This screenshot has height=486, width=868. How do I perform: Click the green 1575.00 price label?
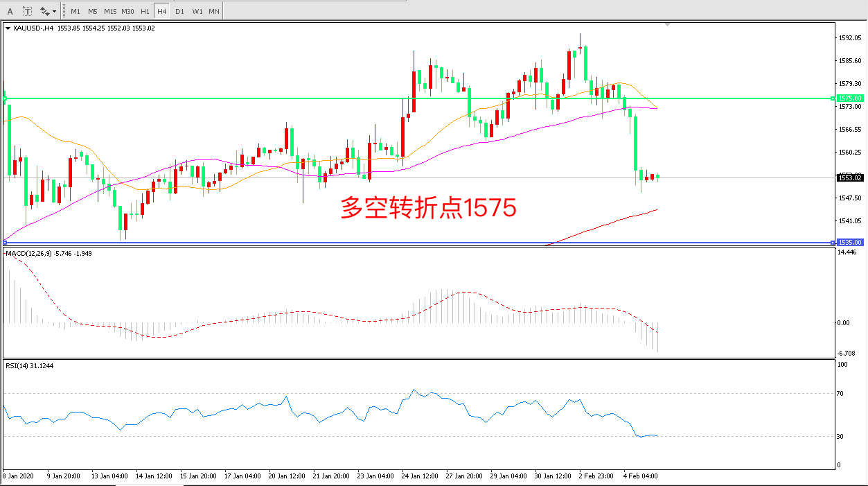pos(850,98)
